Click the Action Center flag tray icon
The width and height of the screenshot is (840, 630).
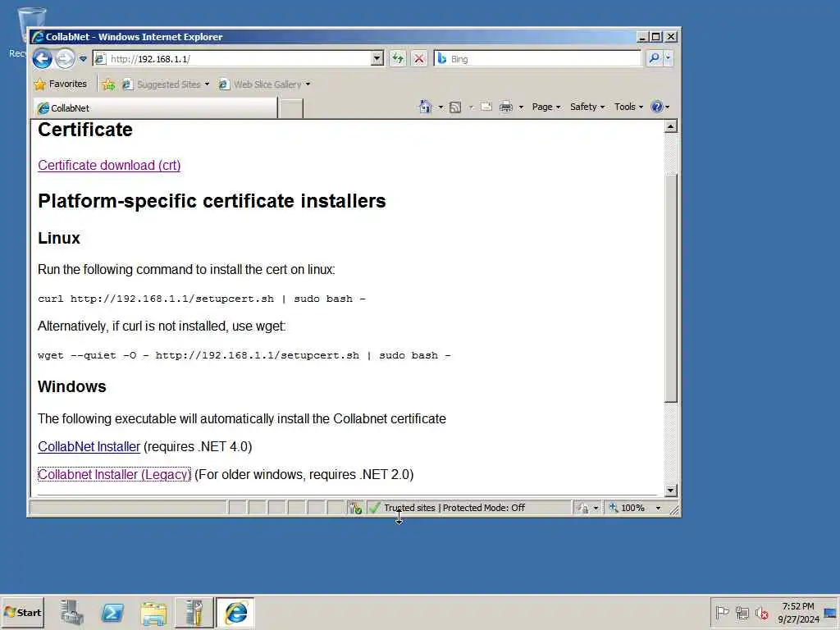[x=722, y=612]
